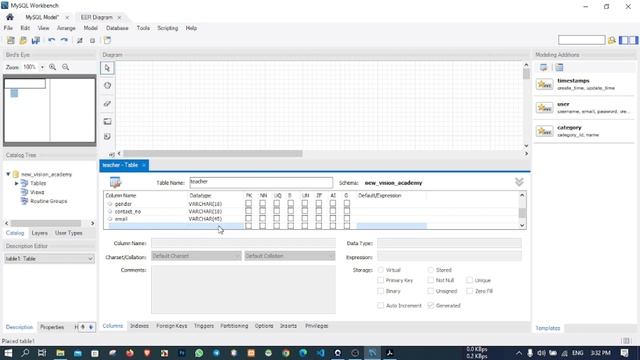Click the timestamps template icon
Viewport: 640px width, 360px height.
tap(544, 84)
